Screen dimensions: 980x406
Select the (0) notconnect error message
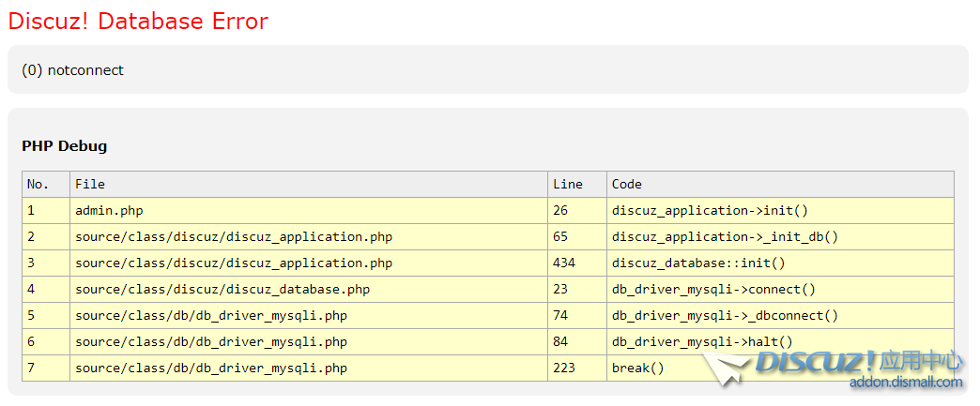(72, 70)
